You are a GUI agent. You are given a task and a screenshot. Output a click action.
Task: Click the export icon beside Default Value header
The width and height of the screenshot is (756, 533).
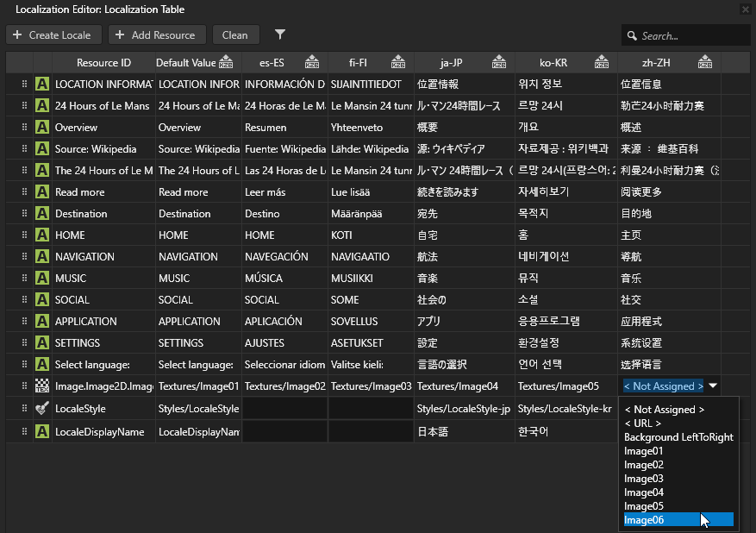(x=227, y=62)
